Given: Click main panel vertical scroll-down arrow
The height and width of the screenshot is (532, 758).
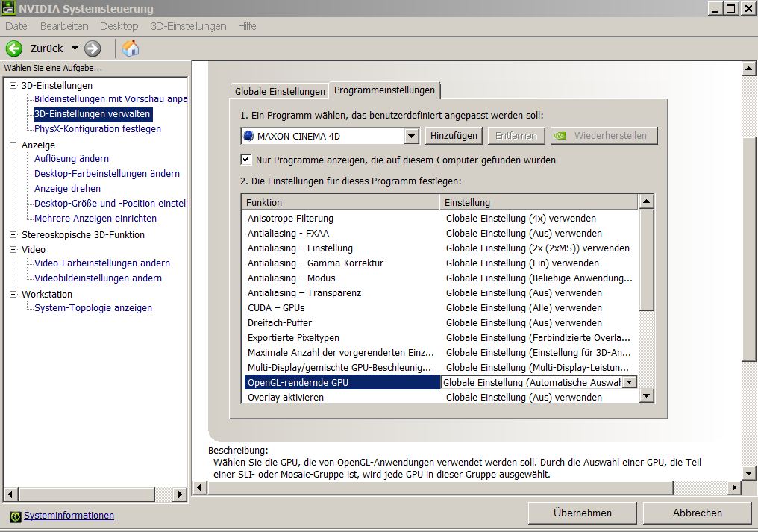Looking at the screenshot, I should [x=748, y=473].
